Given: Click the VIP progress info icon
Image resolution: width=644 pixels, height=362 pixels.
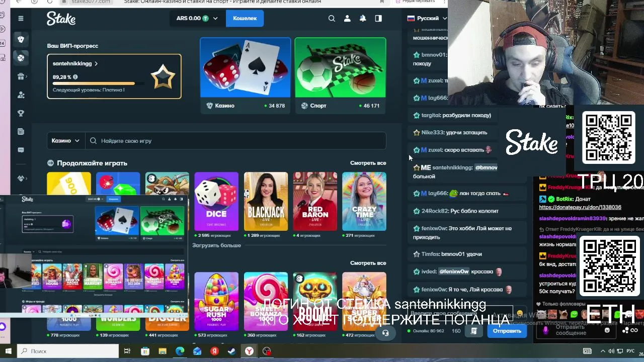Looking at the screenshot, I should (75, 77).
